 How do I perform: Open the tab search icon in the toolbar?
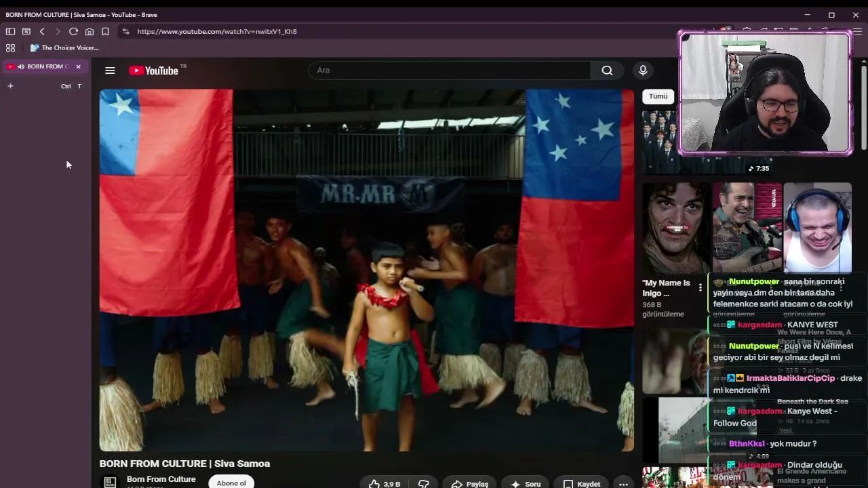[26, 31]
